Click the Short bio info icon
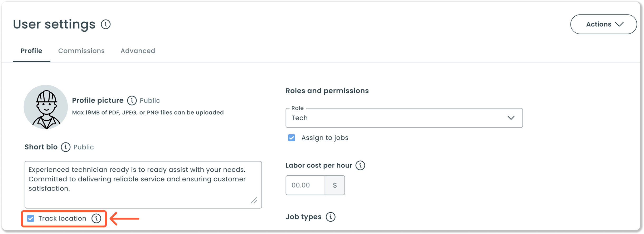This screenshot has height=234, width=644. pos(66,147)
